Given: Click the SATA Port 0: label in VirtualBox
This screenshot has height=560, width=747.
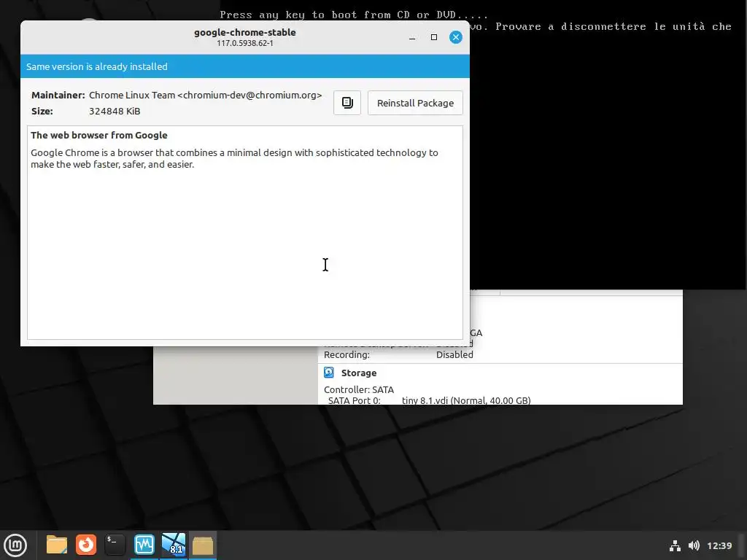Looking at the screenshot, I should [355, 400].
